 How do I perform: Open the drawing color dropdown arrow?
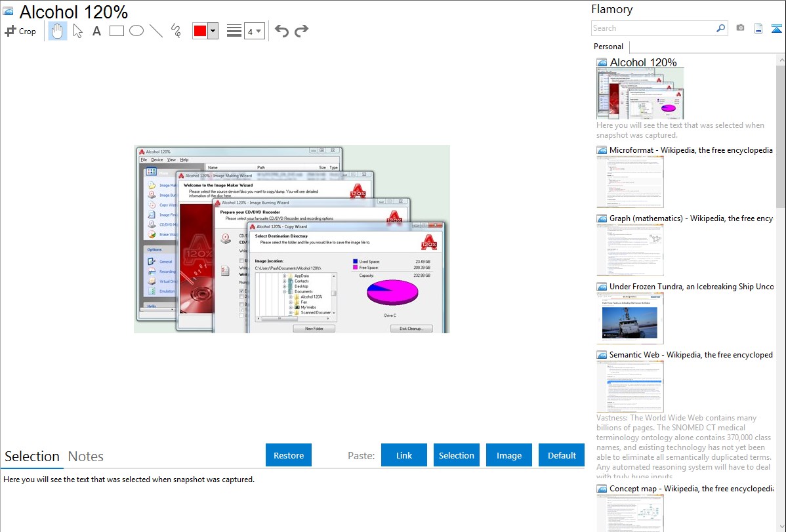coord(213,31)
